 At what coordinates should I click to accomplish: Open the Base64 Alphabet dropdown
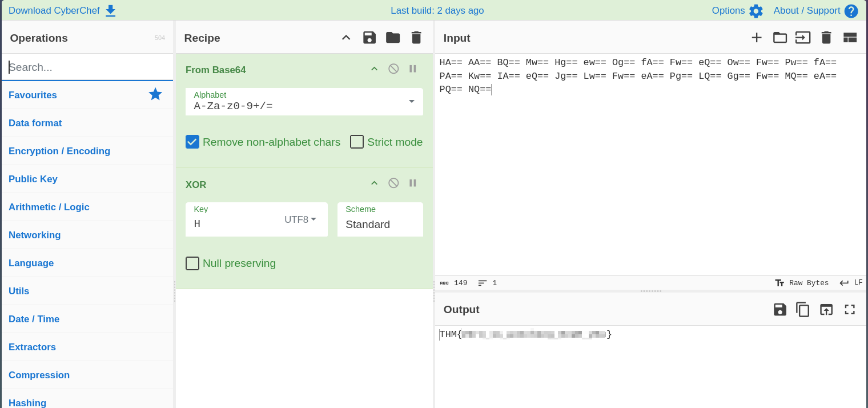click(304, 102)
